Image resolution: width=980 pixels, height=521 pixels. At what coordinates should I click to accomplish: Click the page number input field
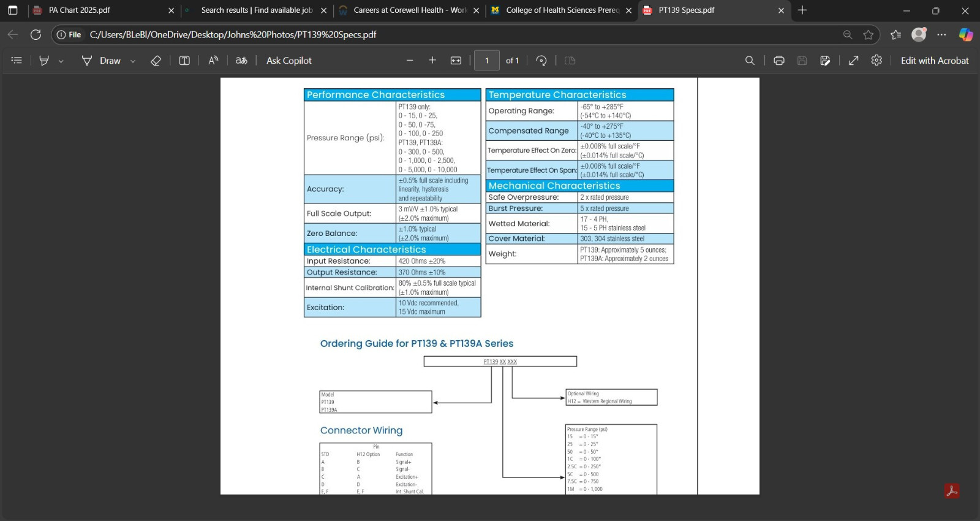click(487, 60)
